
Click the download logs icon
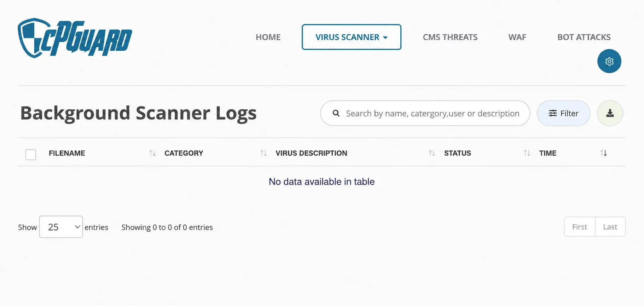[610, 113]
